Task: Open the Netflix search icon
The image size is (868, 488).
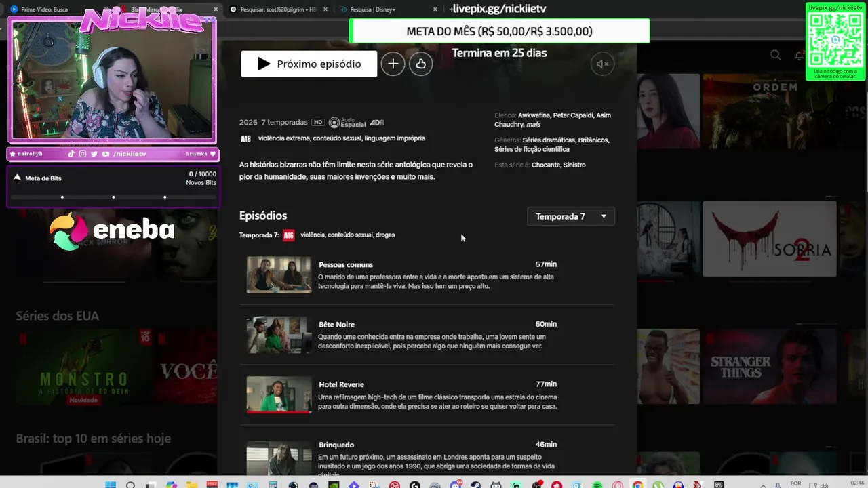Action: point(775,55)
